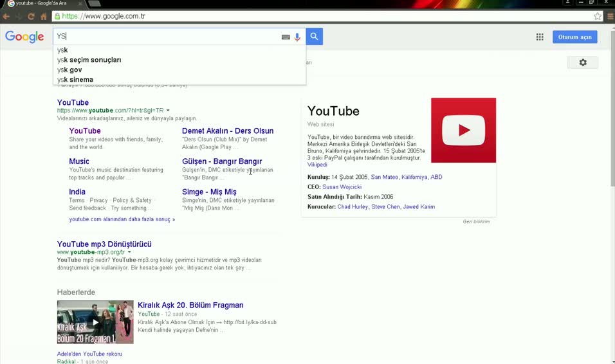Screen dimensions: 615x364
Task: Expand the dropdown arrow beside youtube.com URL
Action: 168,111
